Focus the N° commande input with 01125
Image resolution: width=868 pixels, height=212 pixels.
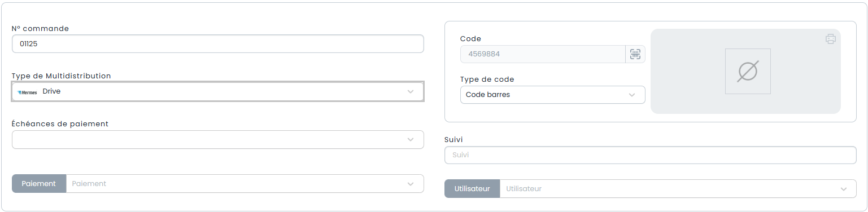click(x=218, y=44)
